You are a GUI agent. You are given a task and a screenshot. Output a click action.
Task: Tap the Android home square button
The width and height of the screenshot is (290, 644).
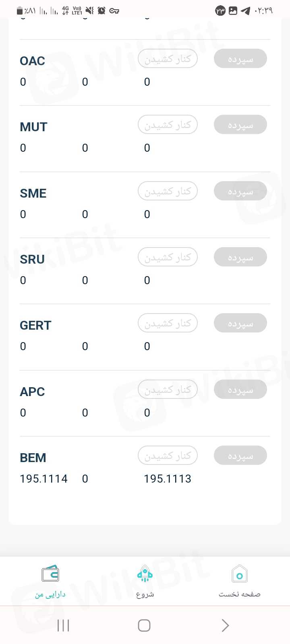click(x=144, y=625)
